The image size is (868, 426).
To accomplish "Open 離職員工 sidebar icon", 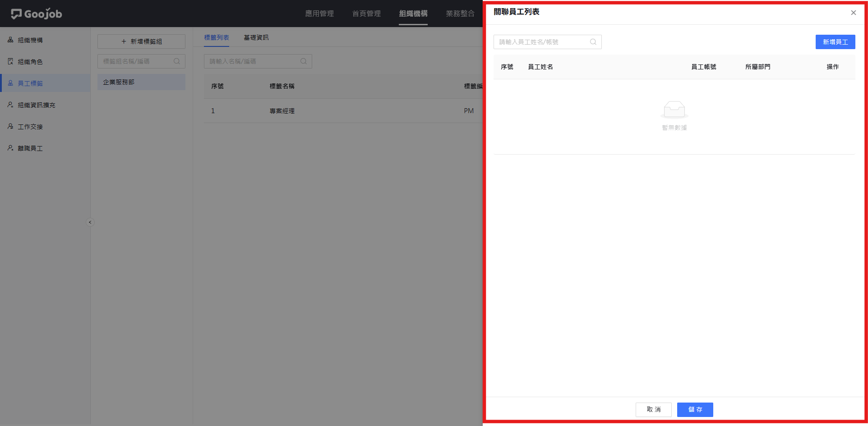I will (10, 148).
